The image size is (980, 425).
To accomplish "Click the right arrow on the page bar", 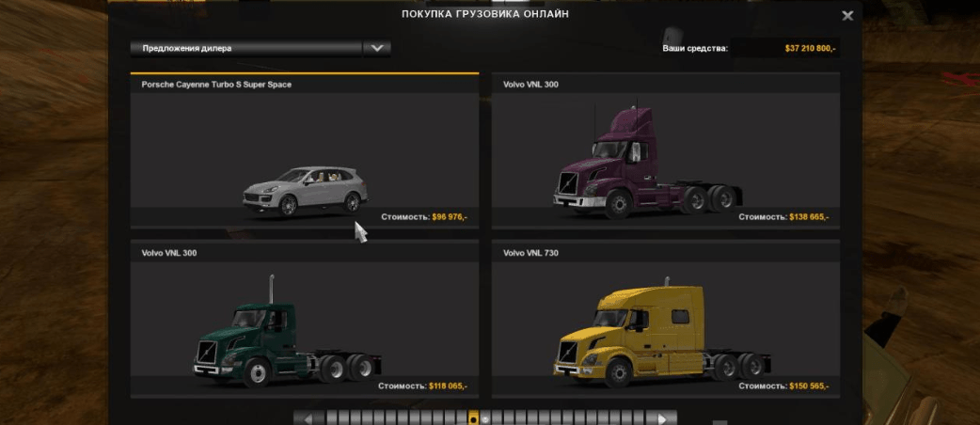I will click(663, 418).
